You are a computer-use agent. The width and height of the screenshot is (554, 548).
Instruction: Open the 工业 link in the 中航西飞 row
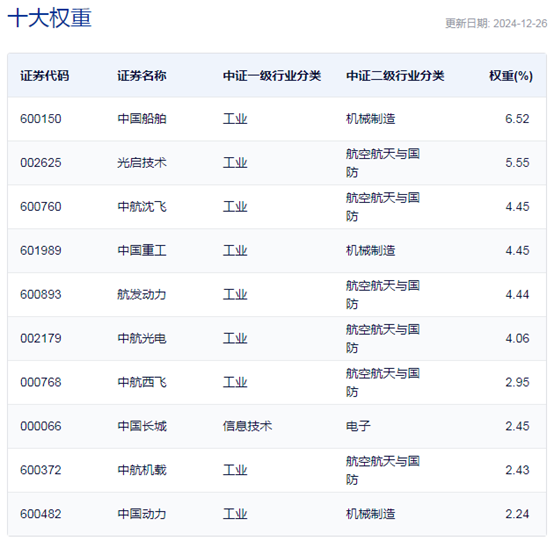coord(235,382)
